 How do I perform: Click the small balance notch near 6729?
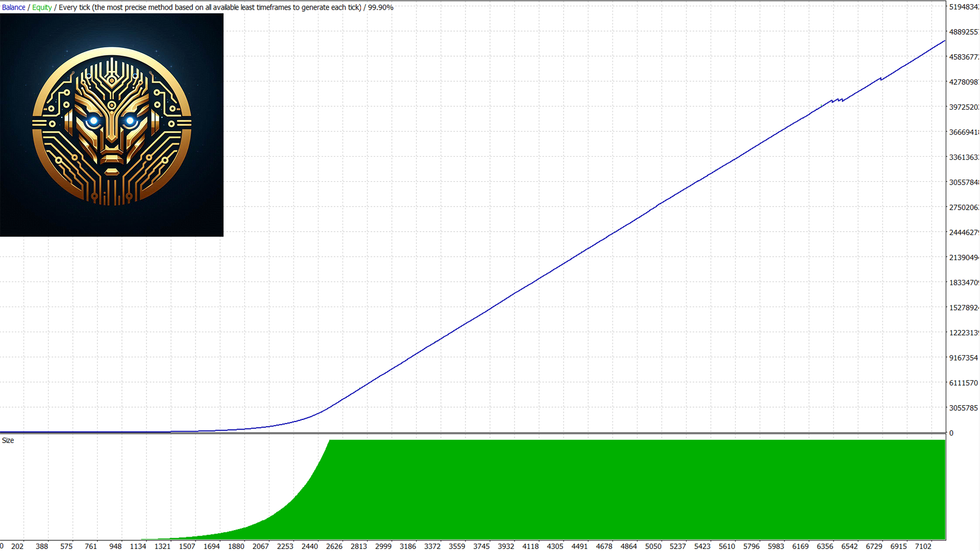pyautogui.click(x=881, y=79)
